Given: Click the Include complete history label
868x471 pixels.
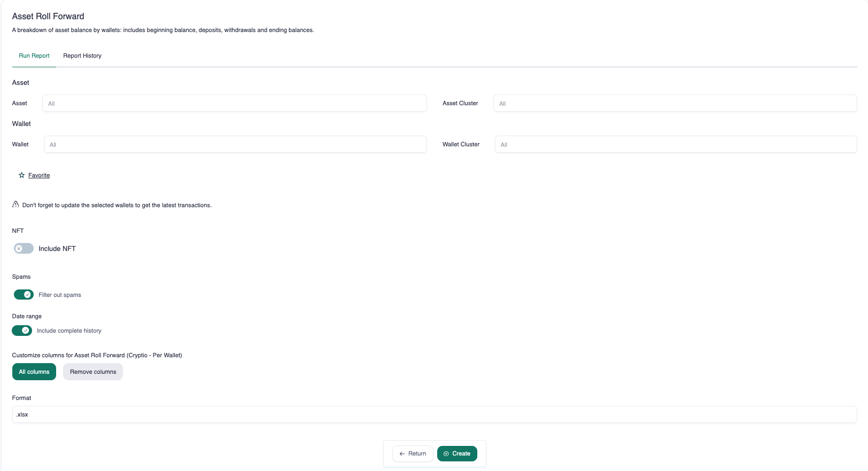Looking at the screenshot, I should (69, 331).
